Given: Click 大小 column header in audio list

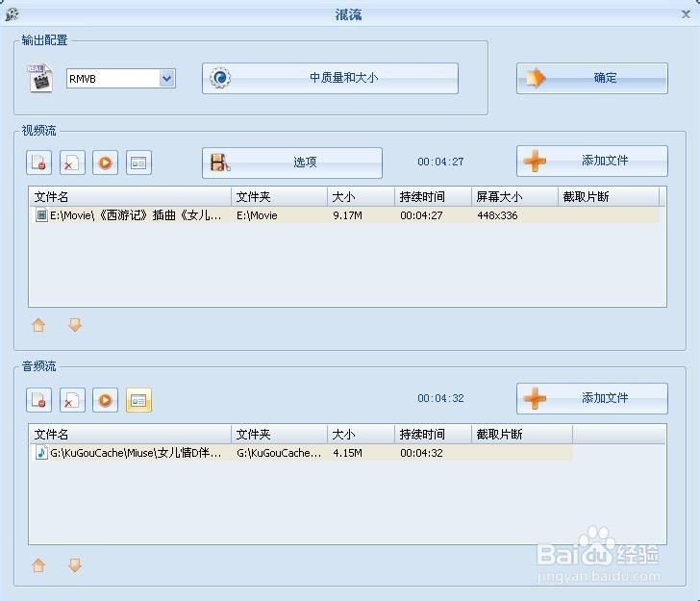Looking at the screenshot, I should pyautogui.click(x=361, y=434).
